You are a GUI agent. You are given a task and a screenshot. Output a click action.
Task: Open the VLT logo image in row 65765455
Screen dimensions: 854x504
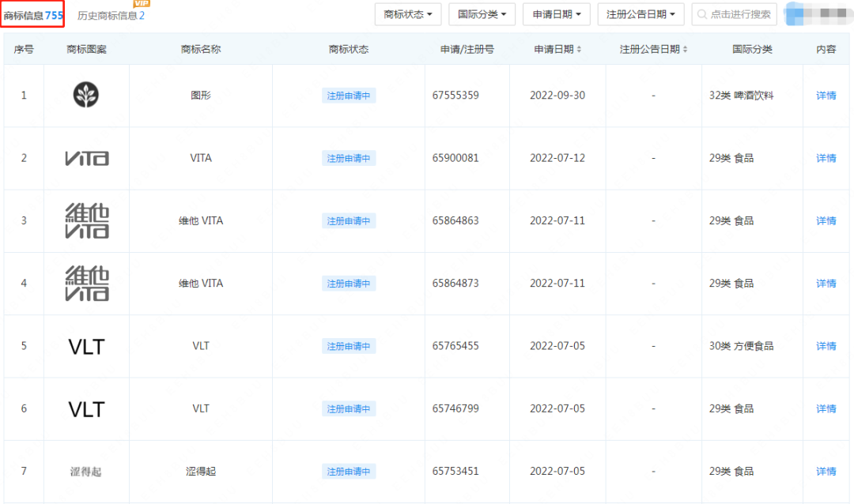[87, 347]
